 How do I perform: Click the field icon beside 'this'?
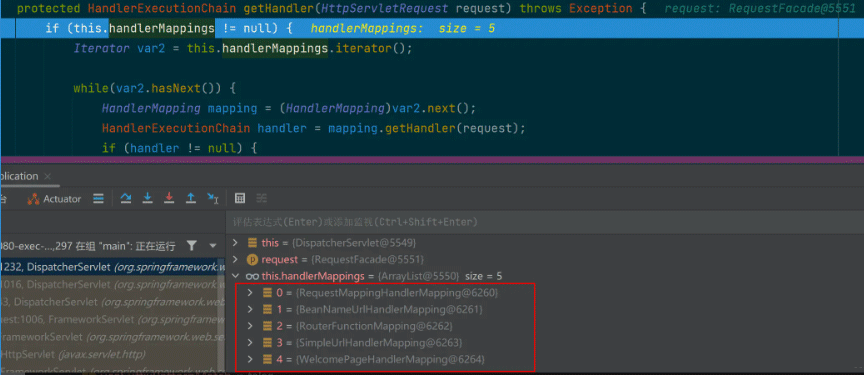pos(252,242)
